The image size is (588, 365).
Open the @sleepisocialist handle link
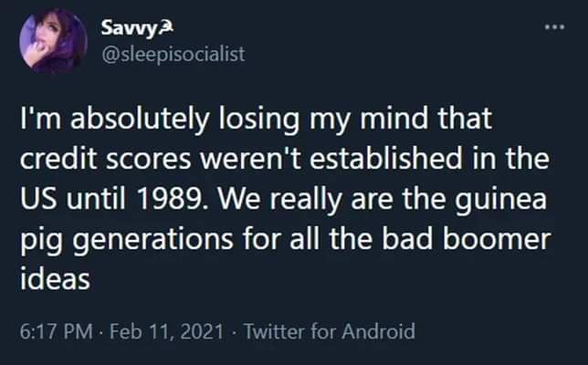173,55
